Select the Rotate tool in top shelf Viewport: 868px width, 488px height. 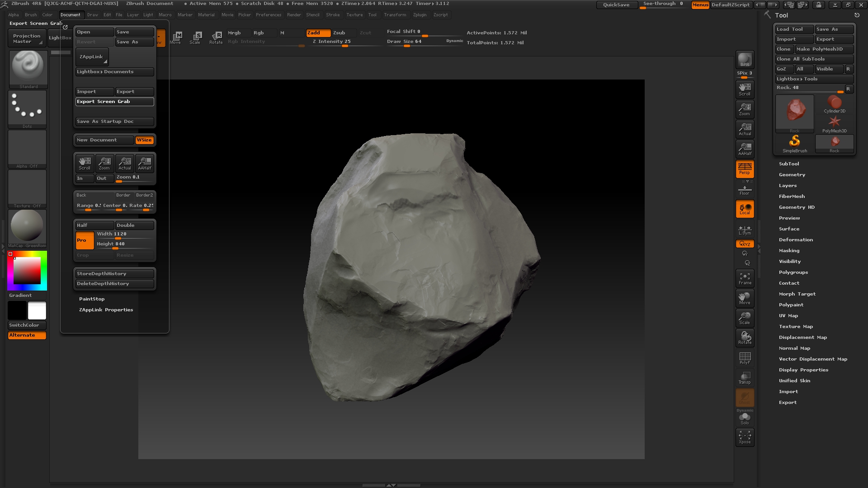(x=216, y=38)
